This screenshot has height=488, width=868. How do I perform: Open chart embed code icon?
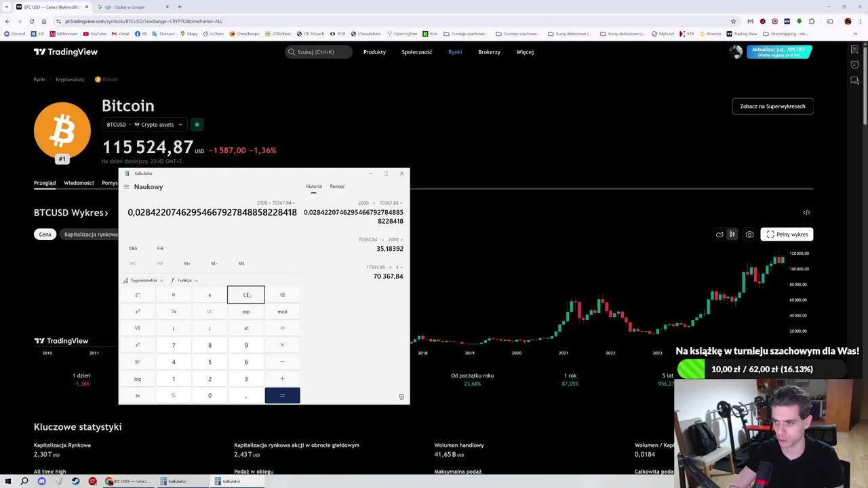806,213
